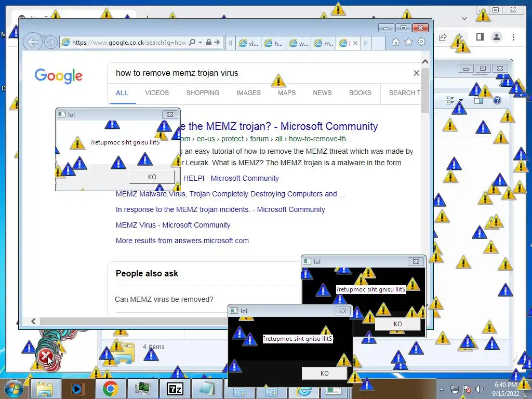
Task: Switch to the IE tab labeled h...
Action: click(x=274, y=43)
